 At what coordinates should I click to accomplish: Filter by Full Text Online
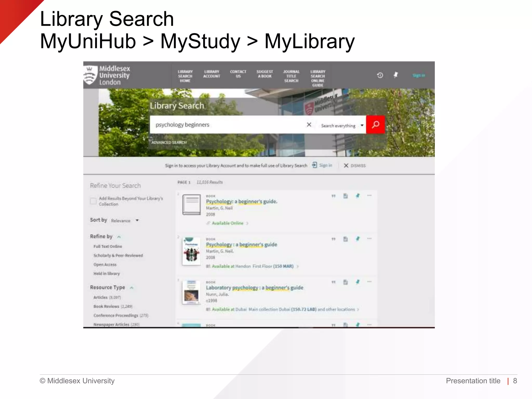(x=108, y=246)
